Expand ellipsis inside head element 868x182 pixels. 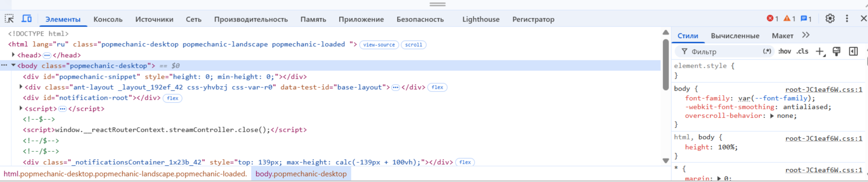[x=47, y=55]
